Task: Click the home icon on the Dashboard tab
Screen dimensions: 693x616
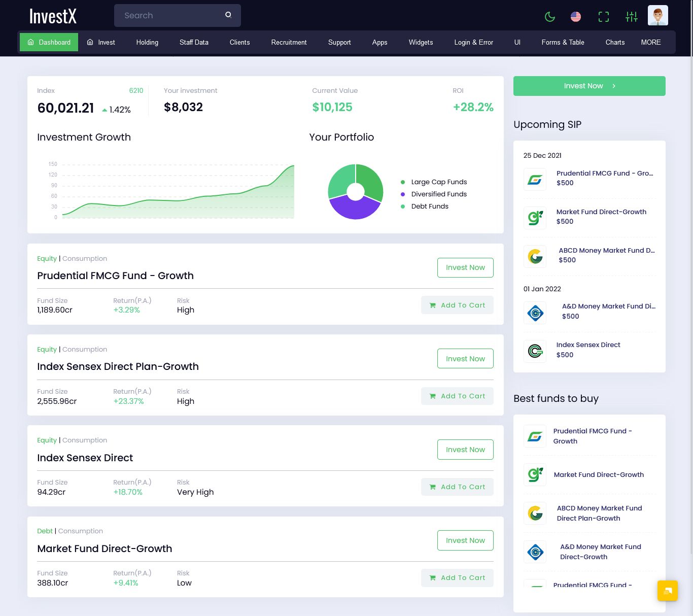Action: (30, 42)
